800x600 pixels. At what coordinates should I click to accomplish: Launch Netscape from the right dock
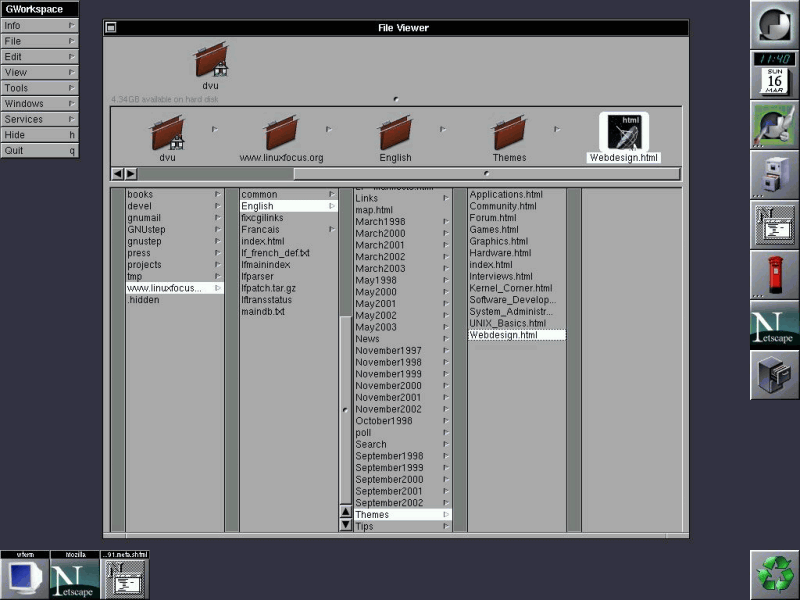pos(775,325)
